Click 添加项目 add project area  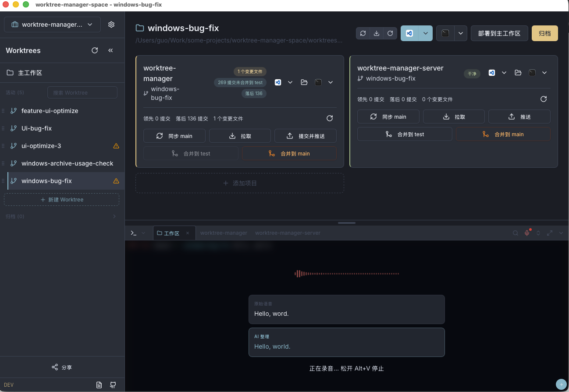click(240, 183)
